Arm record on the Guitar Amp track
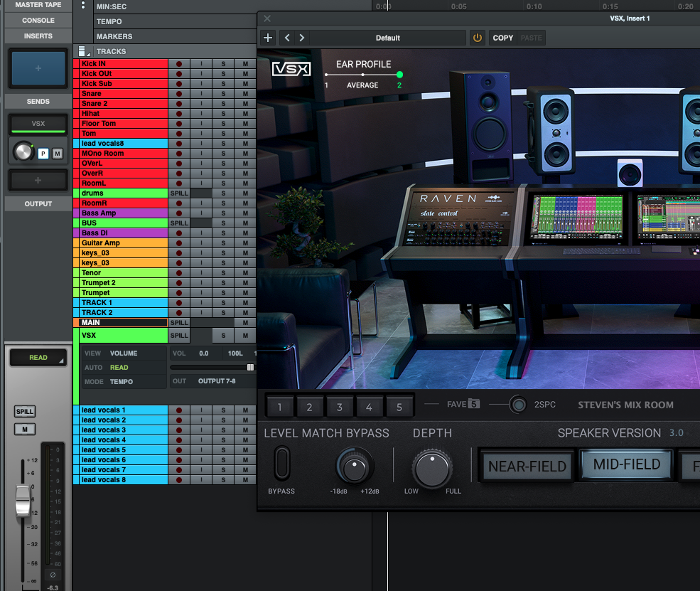This screenshot has height=591, width=700. coord(179,243)
